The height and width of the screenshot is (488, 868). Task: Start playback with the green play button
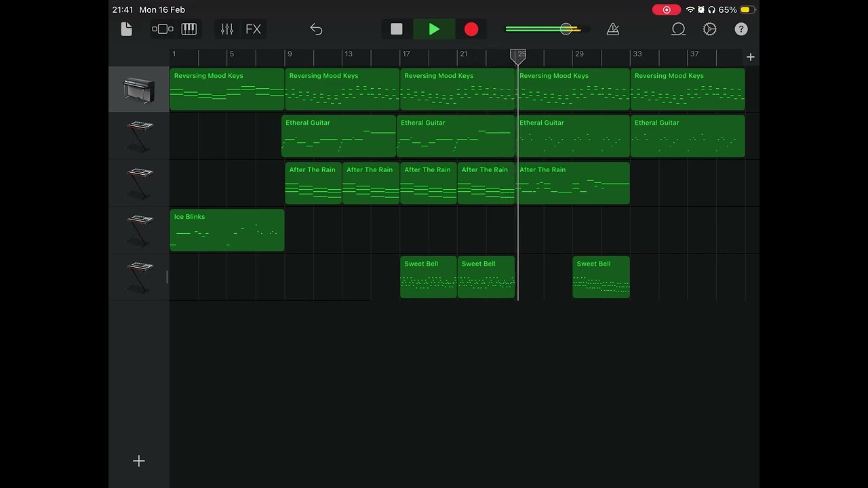[x=434, y=29]
